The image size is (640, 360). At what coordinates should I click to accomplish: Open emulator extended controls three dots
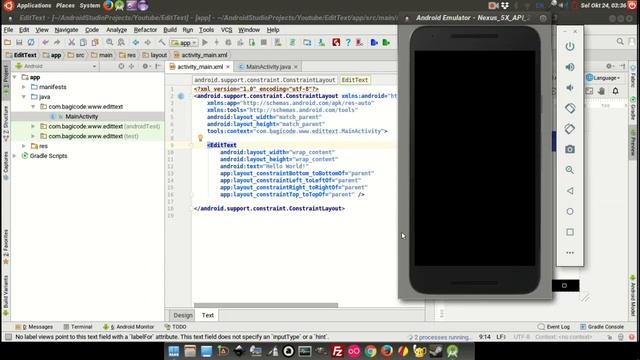tap(570, 253)
